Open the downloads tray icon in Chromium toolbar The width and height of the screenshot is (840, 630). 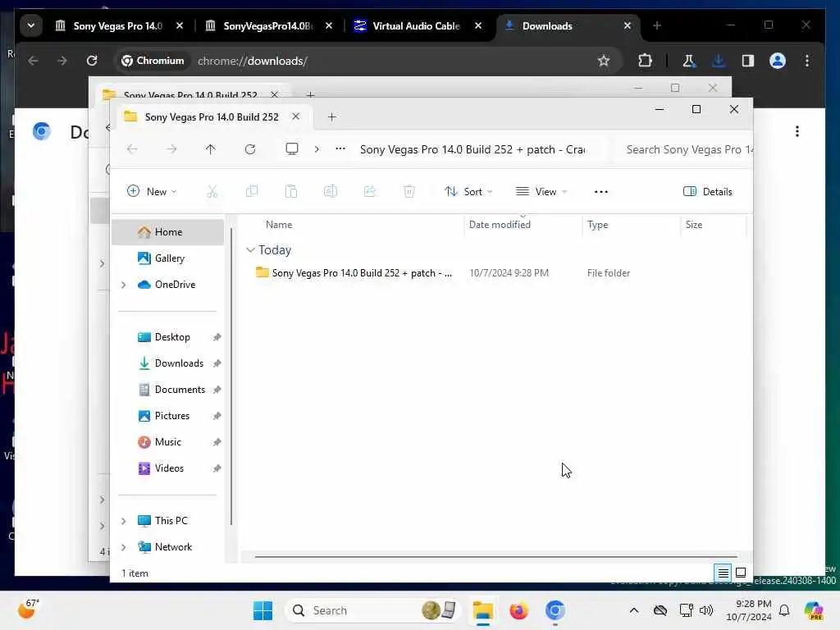[x=719, y=61]
